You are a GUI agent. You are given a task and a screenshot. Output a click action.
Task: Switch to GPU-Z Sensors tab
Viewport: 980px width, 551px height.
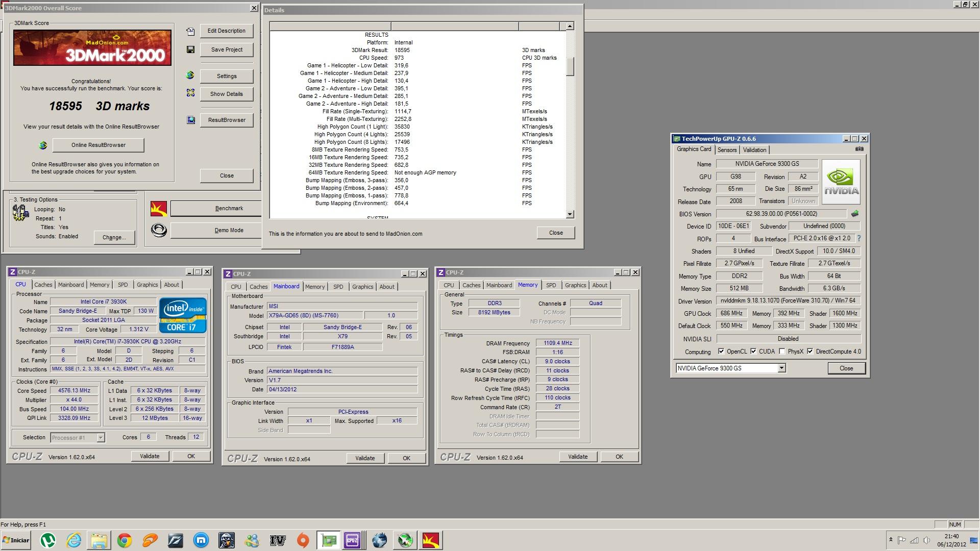coord(727,150)
